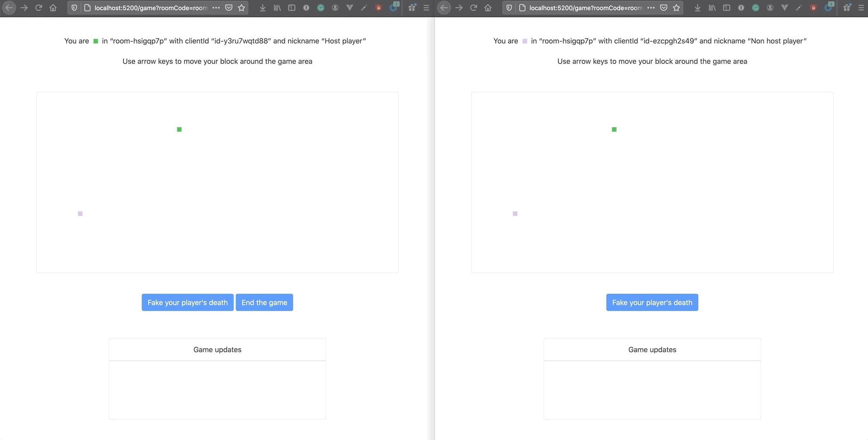Open the home page in right browser
This screenshot has width=868, height=440.
click(x=488, y=8)
